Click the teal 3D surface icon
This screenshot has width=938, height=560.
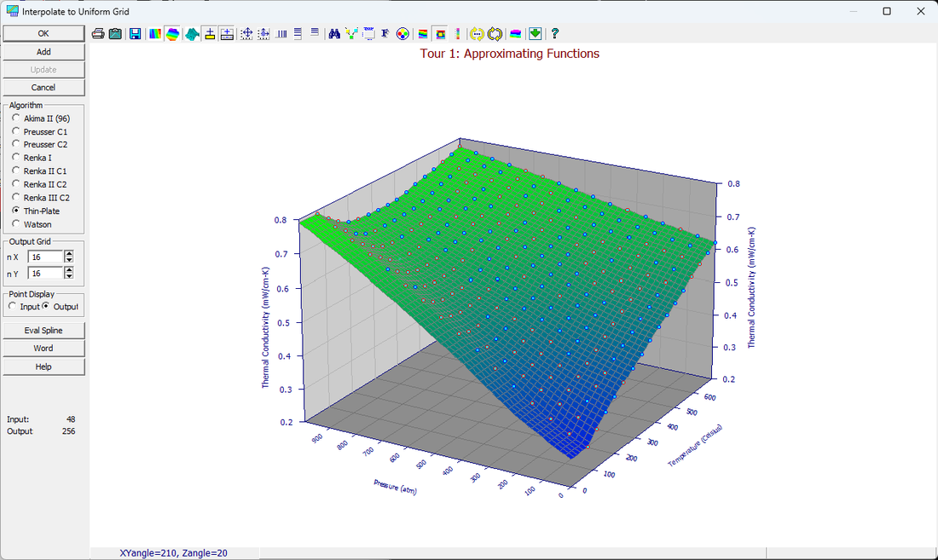192,34
